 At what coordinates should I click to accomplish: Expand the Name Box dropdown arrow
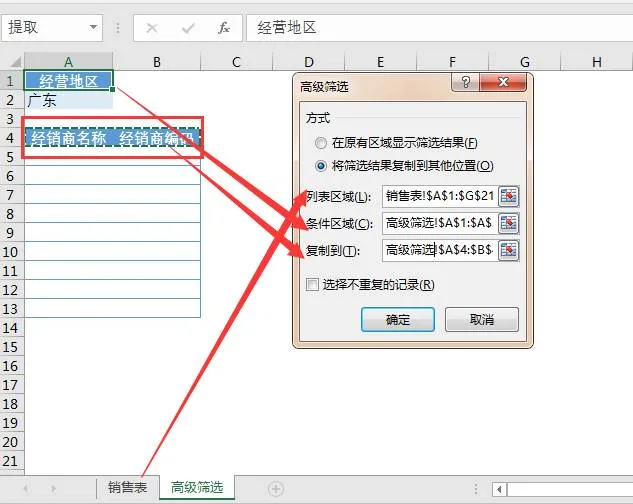[x=93, y=27]
